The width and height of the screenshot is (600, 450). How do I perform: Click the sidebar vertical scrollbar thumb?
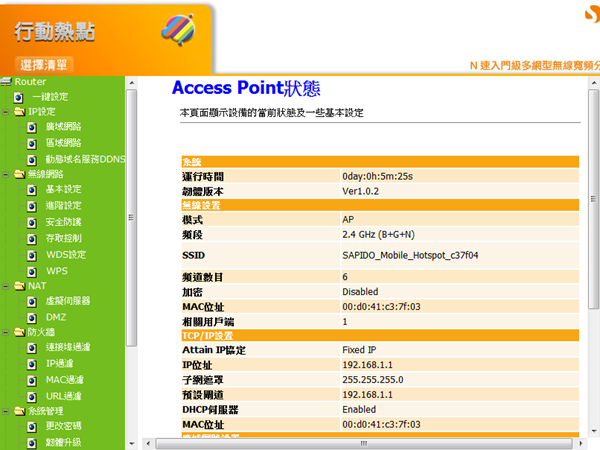[x=131, y=218]
